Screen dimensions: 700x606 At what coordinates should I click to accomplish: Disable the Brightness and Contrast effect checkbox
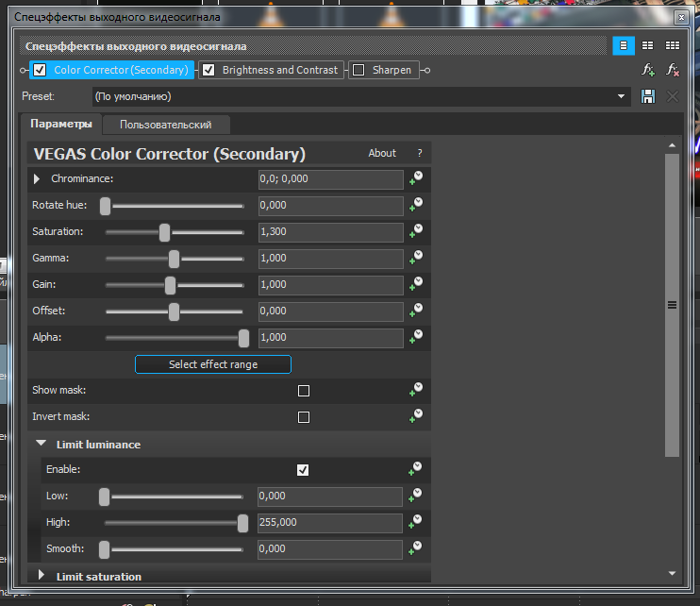(208, 70)
